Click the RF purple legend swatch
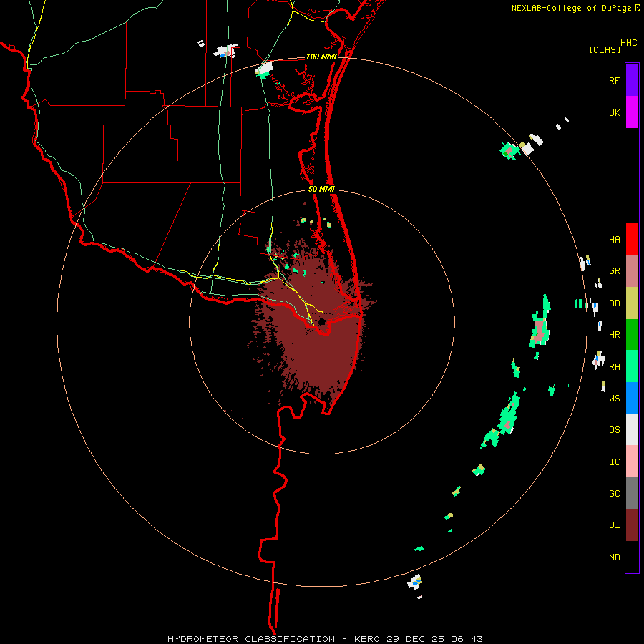 (x=632, y=80)
